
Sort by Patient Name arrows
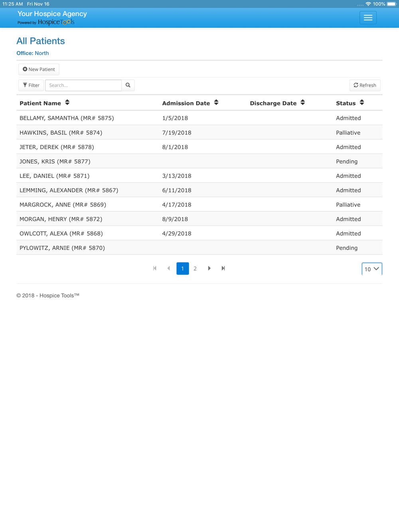point(67,102)
